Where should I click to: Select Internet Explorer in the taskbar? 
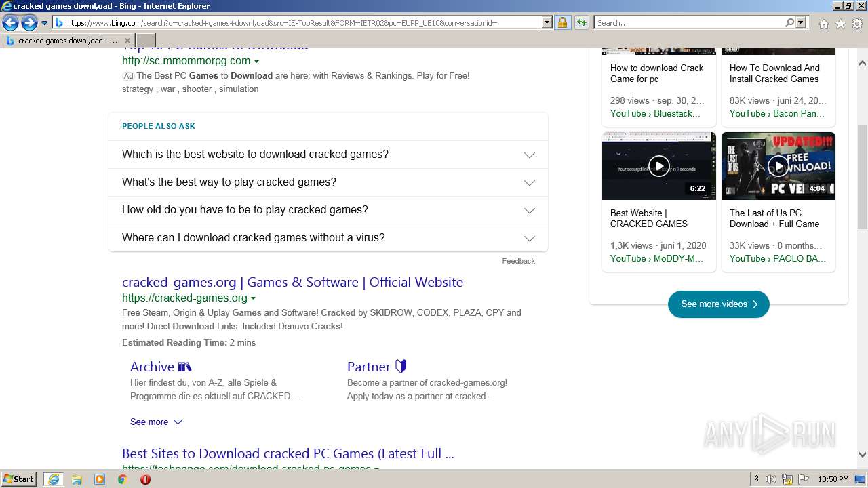point(53,479)
